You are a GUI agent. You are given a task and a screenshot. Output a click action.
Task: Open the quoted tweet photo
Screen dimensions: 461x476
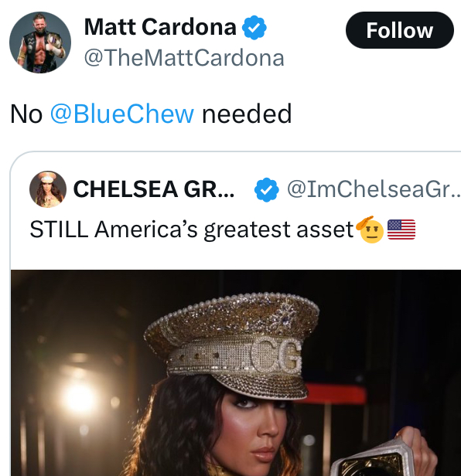click(x=236, y=372)
